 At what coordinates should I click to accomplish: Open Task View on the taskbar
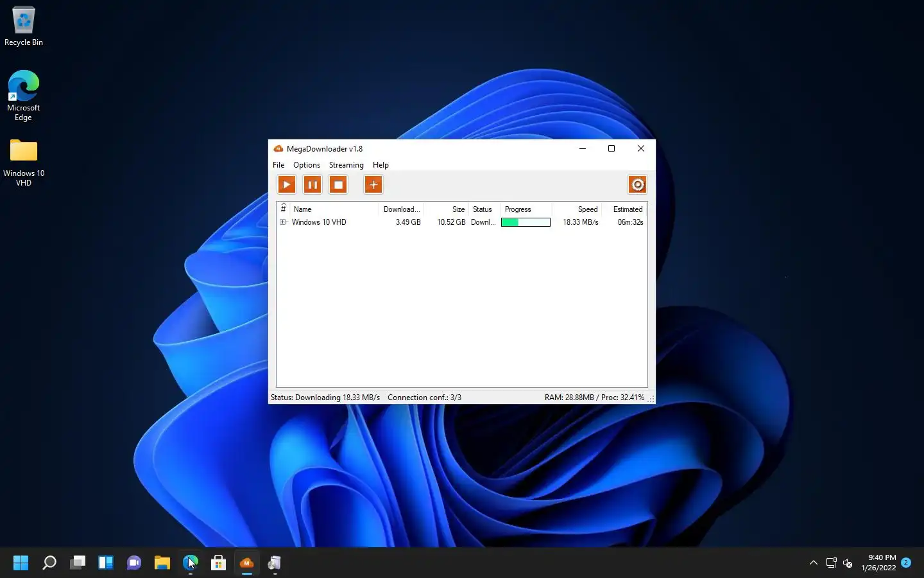[x=78, y=563]
